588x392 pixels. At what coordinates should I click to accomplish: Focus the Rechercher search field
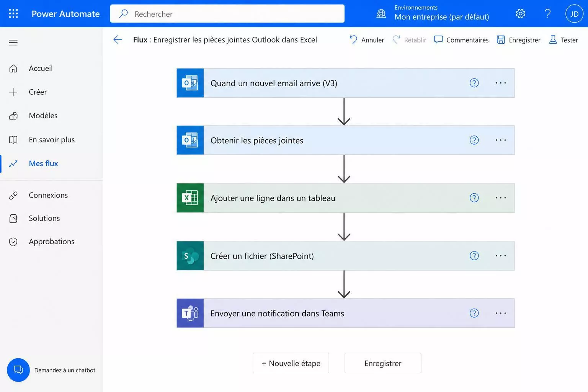click(227, 14)
